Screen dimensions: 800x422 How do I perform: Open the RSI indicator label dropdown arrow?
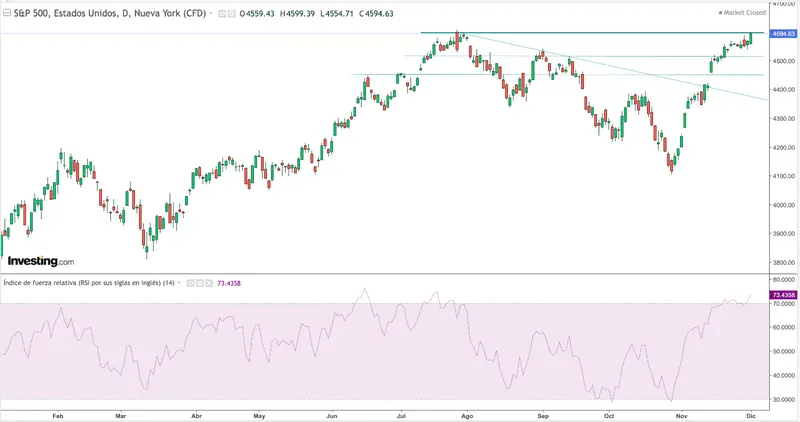(x=179, y=283)
